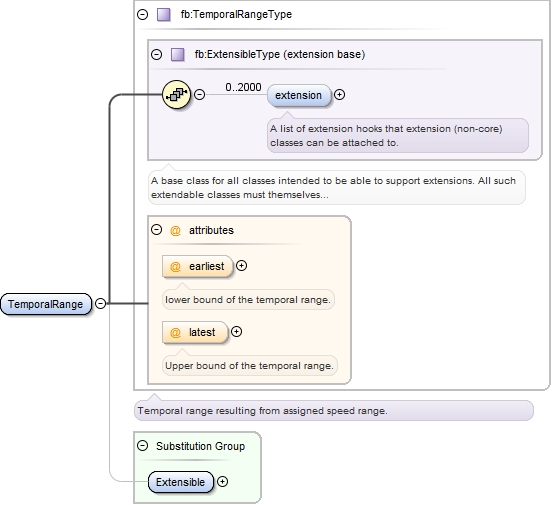The width and height of the screenshot is (552, 505).
Task: Collapse the Substitution Group box
Action: [143, 445]
